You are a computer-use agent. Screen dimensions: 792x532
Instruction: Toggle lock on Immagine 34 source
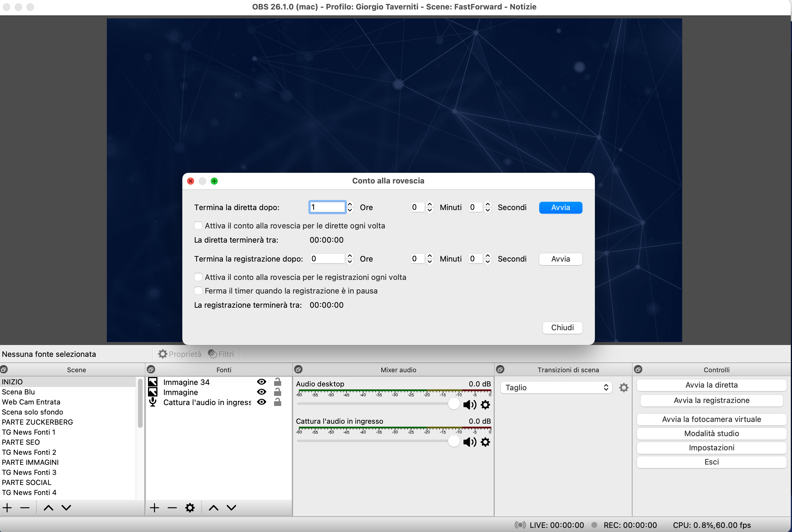(x=278, y=382)
